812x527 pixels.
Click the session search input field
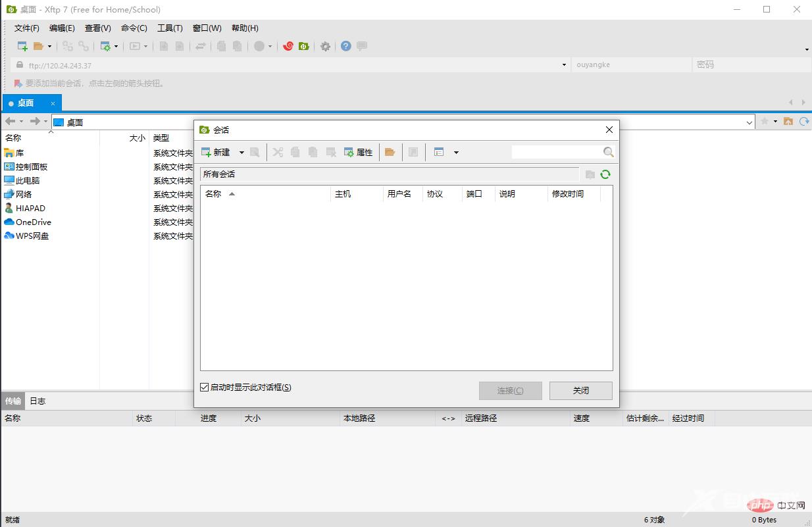[x=556, y=152]
